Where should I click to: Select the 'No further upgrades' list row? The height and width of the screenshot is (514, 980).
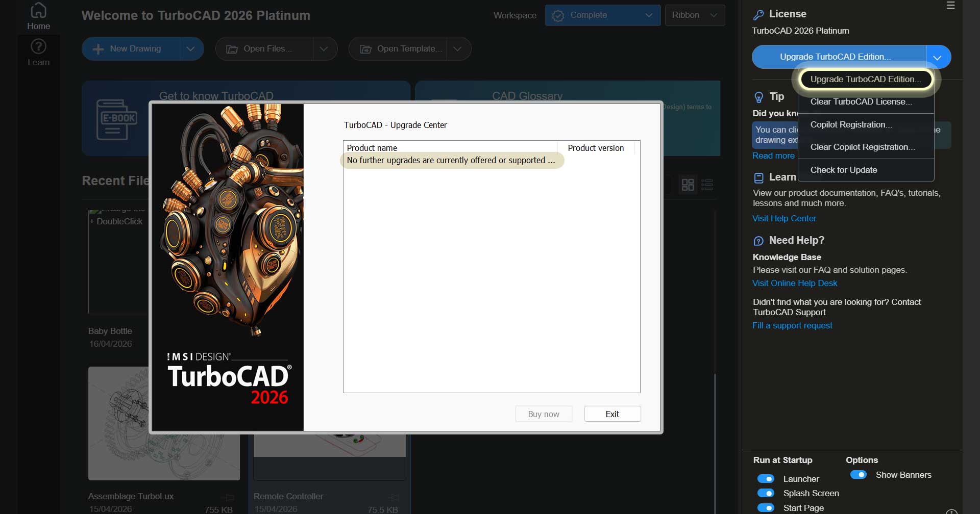(452, 161)
